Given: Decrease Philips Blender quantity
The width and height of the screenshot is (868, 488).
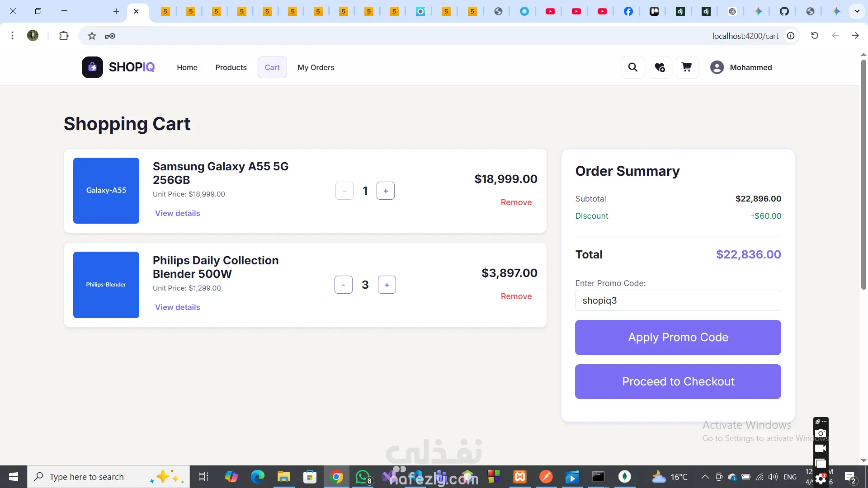Looking at the screenshot, I should pos(344,285).
